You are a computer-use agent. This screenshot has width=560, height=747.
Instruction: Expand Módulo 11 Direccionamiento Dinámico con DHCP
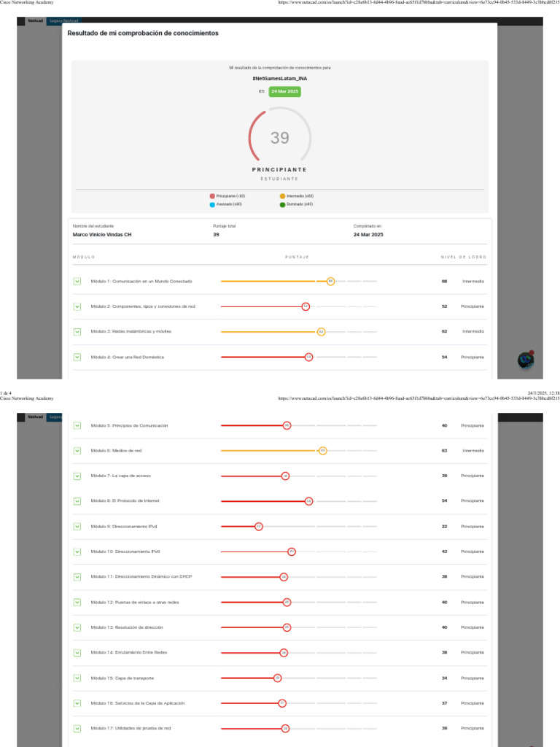pos(77,577)
